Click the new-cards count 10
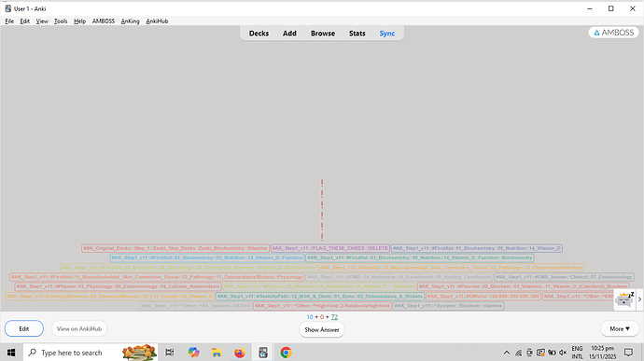The width and height of the screenshot is (644, 361). pyautogui.click(x=310, y=317)
